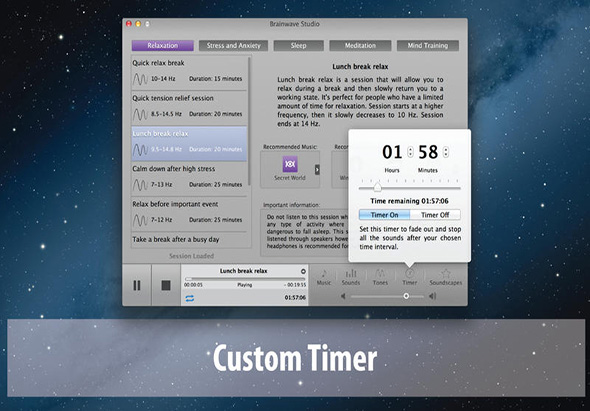Image resolution: width=590 pixels, height=411 pixels.
Task: Click waveform icon of Relax before important event
Action: [140, 220]
